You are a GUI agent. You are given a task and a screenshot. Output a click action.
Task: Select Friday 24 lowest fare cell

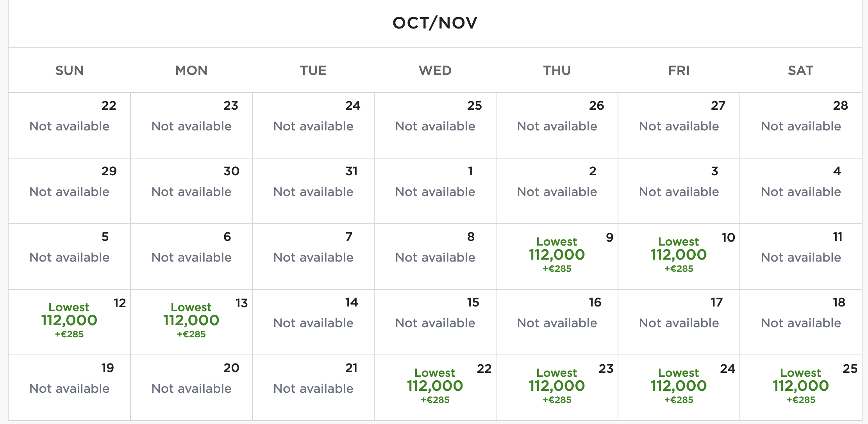click(x=679, y=387)
